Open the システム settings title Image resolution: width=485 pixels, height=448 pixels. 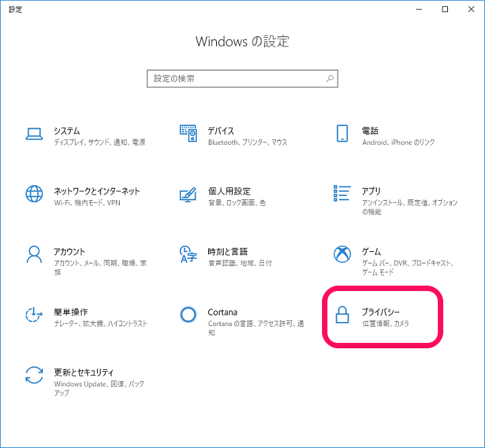(x=67, y=131)
